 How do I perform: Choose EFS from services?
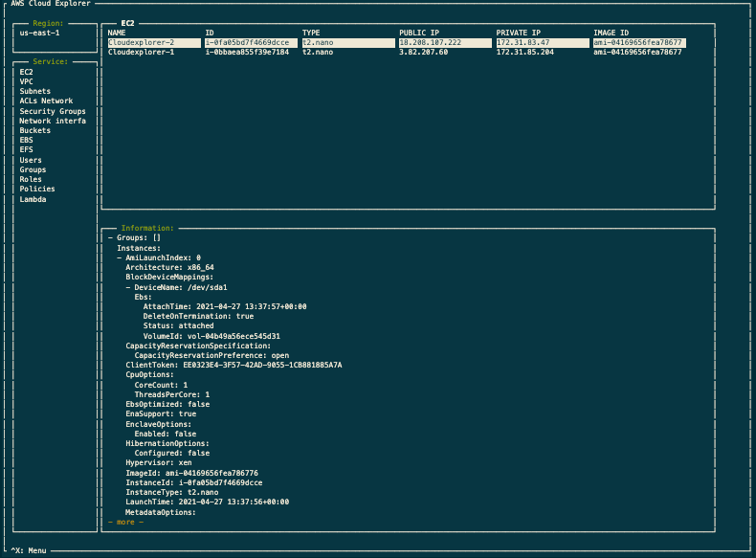26,149
